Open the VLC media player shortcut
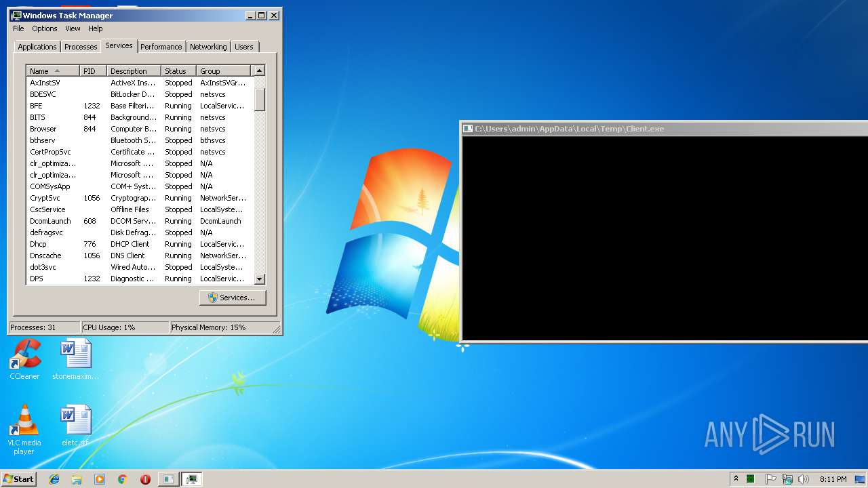 [24, 430]
